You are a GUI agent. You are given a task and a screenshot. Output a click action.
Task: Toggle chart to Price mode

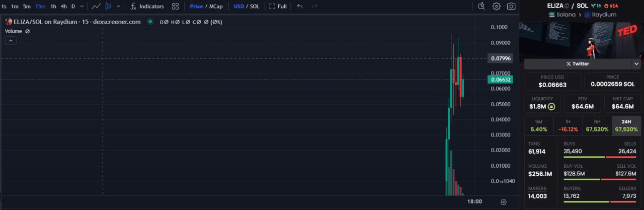[196, 7]
